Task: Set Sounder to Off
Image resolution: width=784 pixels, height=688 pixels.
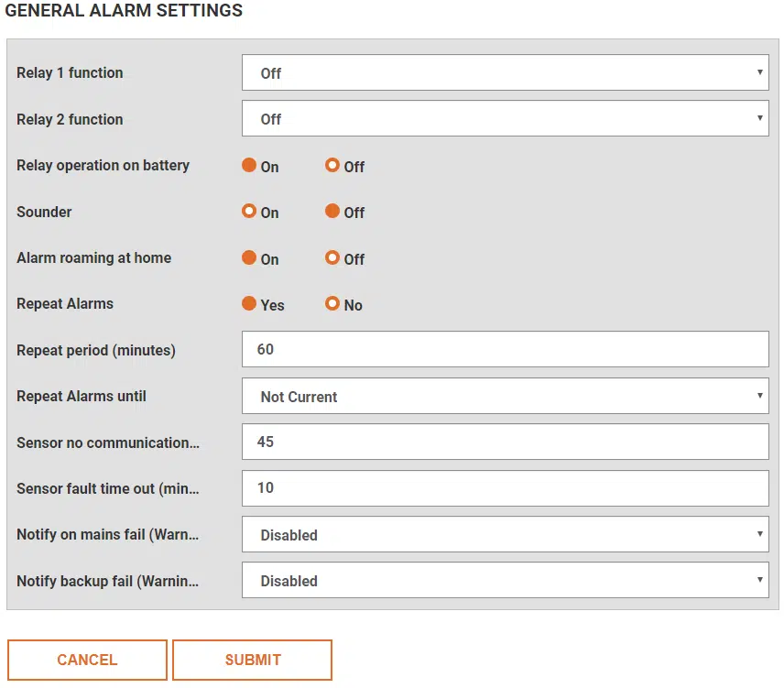Action: click(332, 212)
